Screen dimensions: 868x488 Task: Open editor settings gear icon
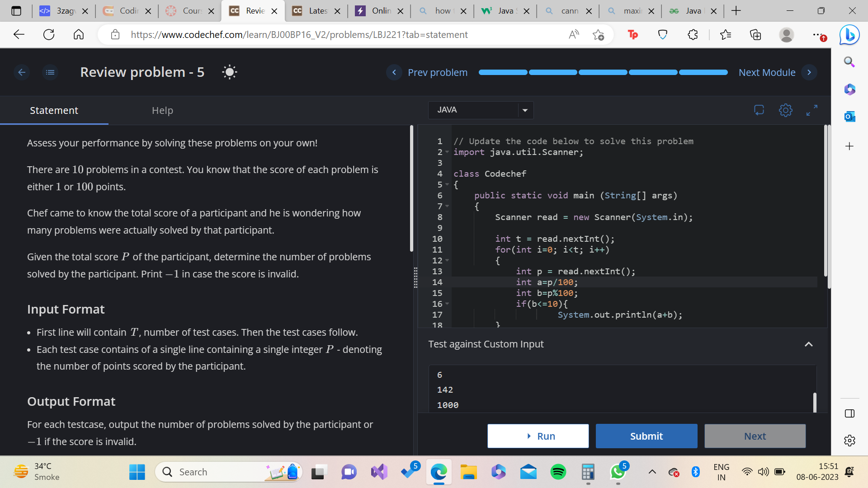pyautogui.click(x=786, y=110)
